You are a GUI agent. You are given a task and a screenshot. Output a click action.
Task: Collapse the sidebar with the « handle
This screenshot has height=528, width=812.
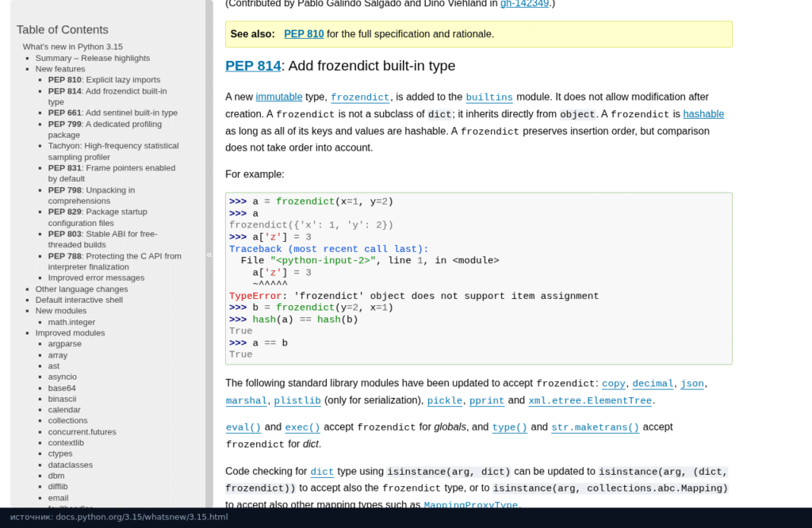point(209,254)
